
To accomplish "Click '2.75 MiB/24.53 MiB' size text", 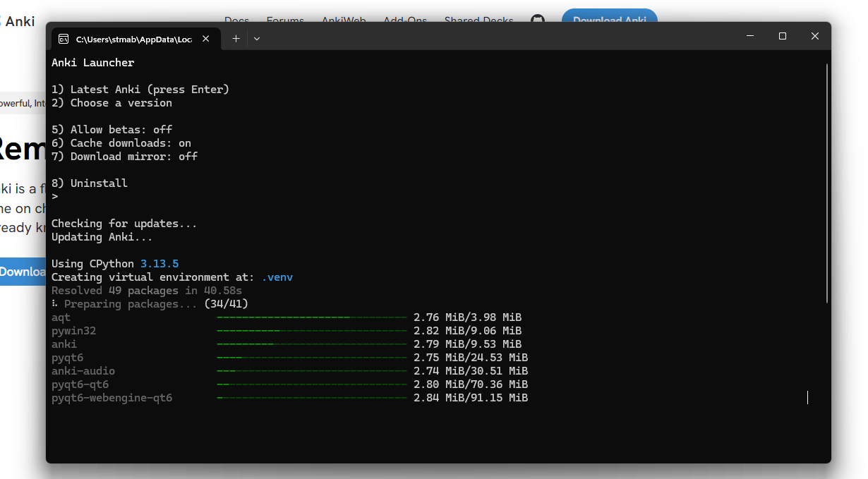I will (x=471, y=358).
